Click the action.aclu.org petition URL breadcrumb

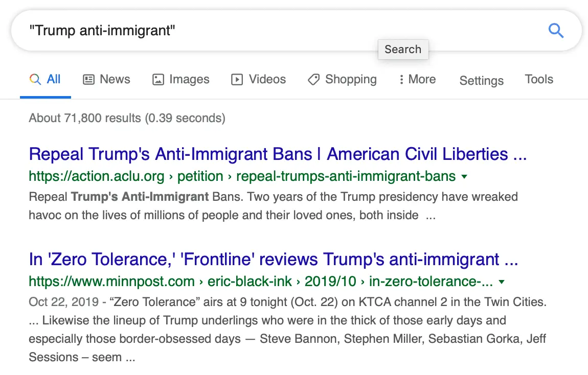click(x=242, y=177)
